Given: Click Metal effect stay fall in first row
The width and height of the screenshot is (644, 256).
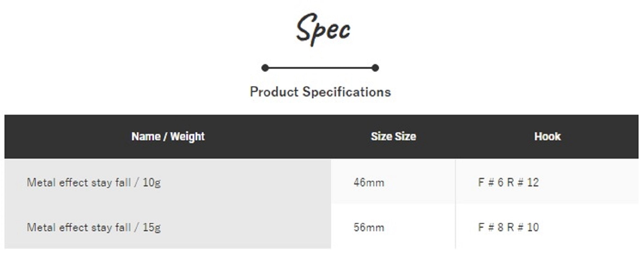Looking at the screenshot, I should (x=79, y=183).
